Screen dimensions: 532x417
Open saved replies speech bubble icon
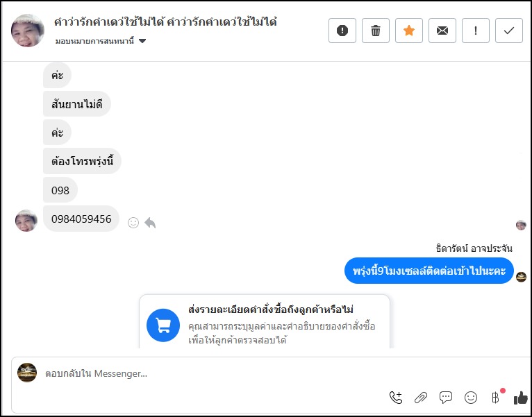pyautogui.click(x=446, y=398)
